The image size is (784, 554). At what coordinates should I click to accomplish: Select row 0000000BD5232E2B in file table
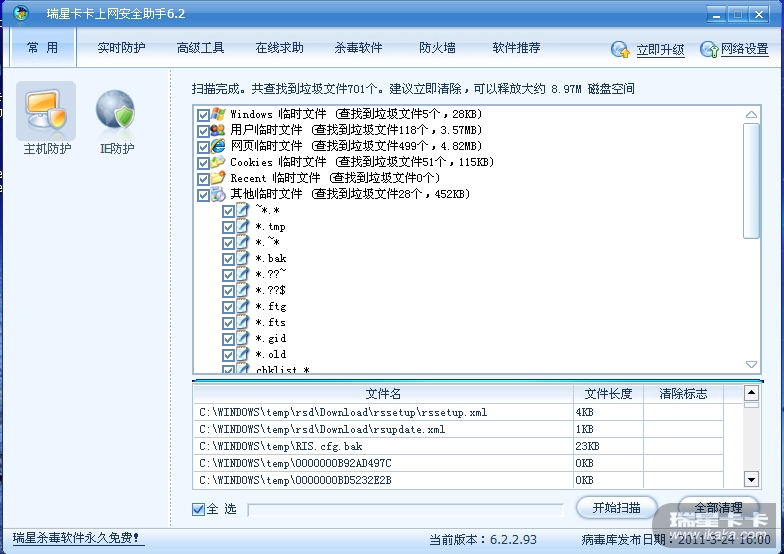tap(458, 480)
